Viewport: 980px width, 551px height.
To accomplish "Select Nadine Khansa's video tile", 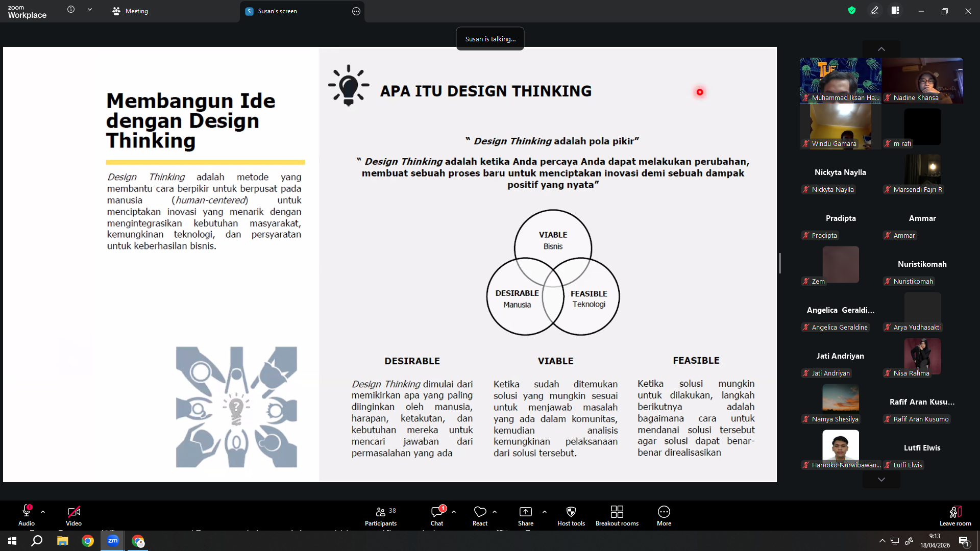I will [x=922, y=81].
